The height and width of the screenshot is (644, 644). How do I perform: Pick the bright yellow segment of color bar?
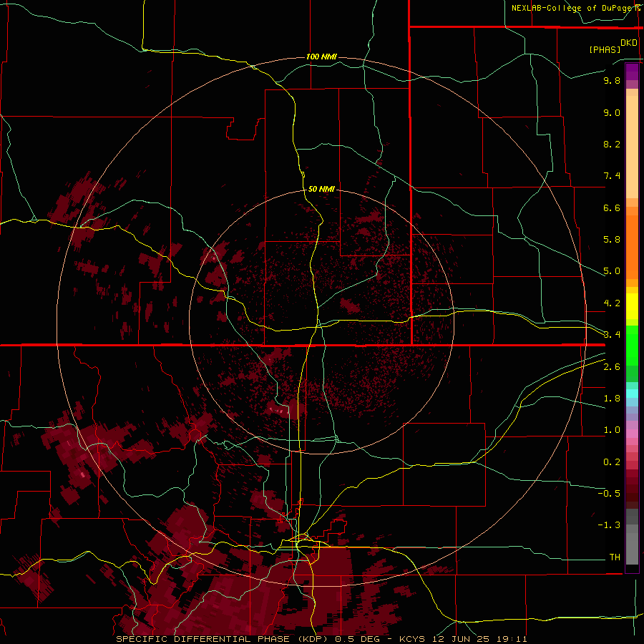coord(632,306)
